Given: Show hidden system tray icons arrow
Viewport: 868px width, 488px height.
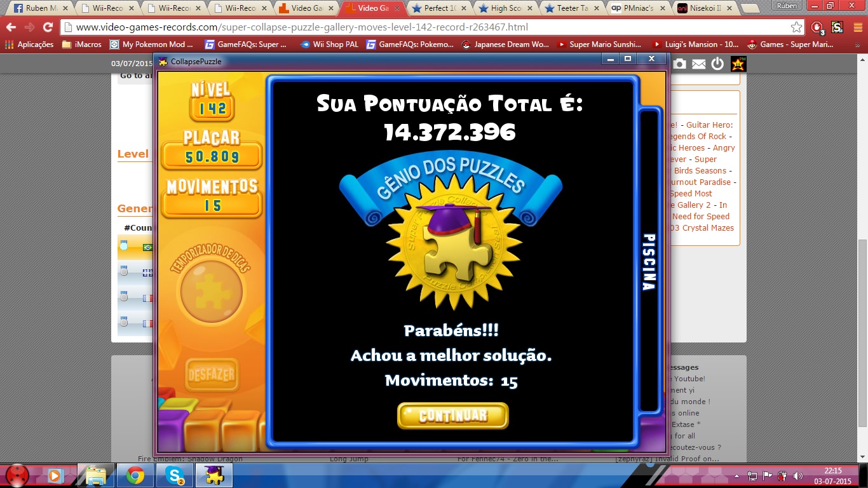Looking at the screenshot, I should 737,475.
